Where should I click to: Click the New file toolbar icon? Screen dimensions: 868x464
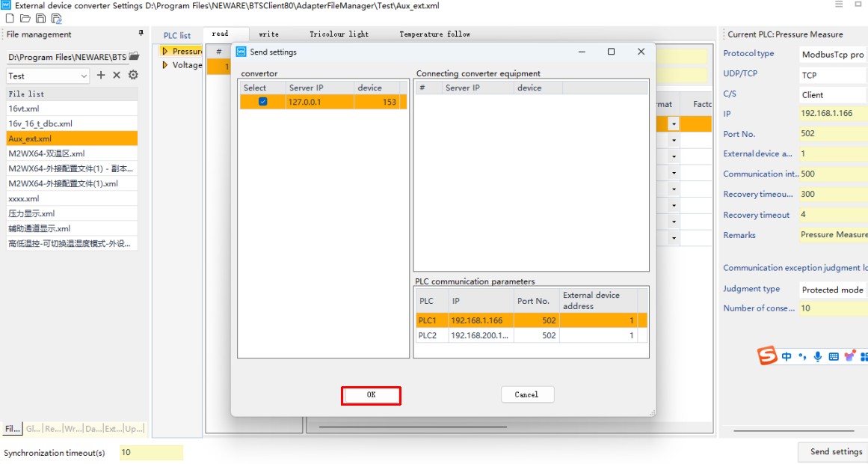pyautogui.click(x=10, y=19)
